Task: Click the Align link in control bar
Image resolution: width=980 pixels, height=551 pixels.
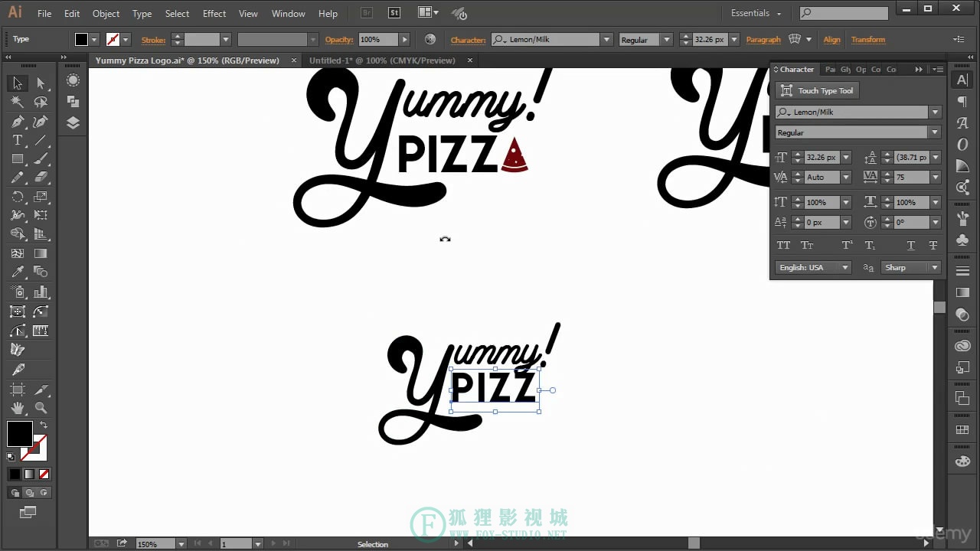Action: pos(831,40)
